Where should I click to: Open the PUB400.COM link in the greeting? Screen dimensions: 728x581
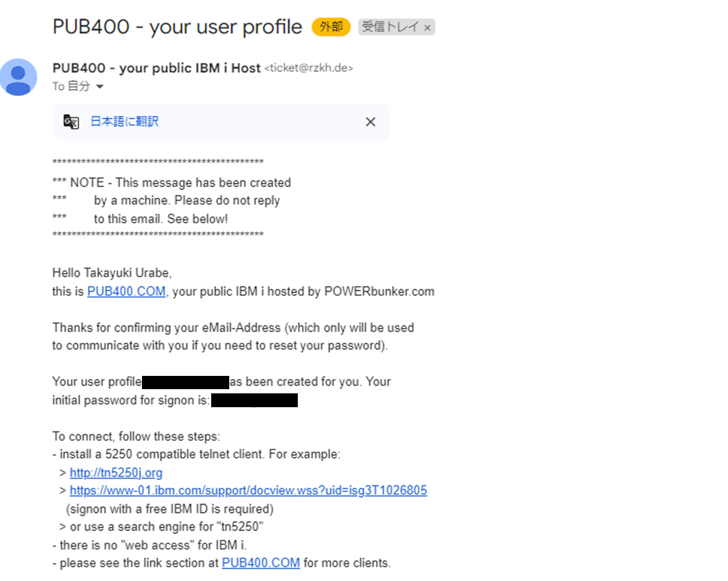tap(127, 291)
